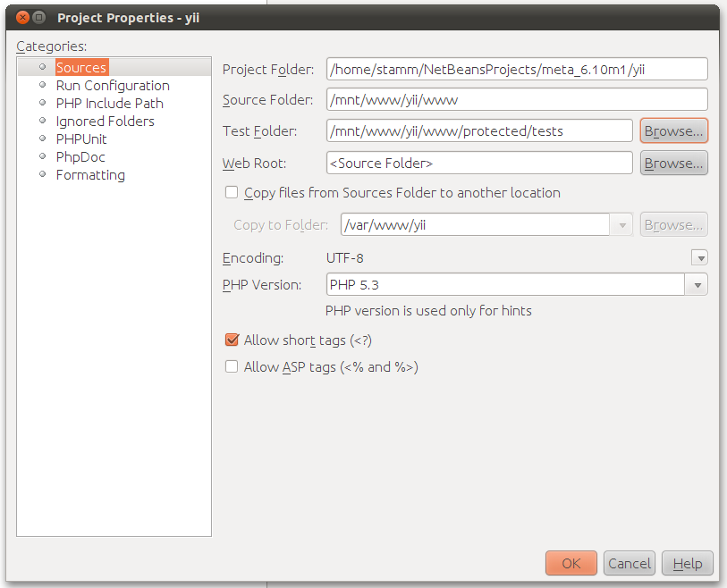Browse for the Web Root folder

(673, 164)
